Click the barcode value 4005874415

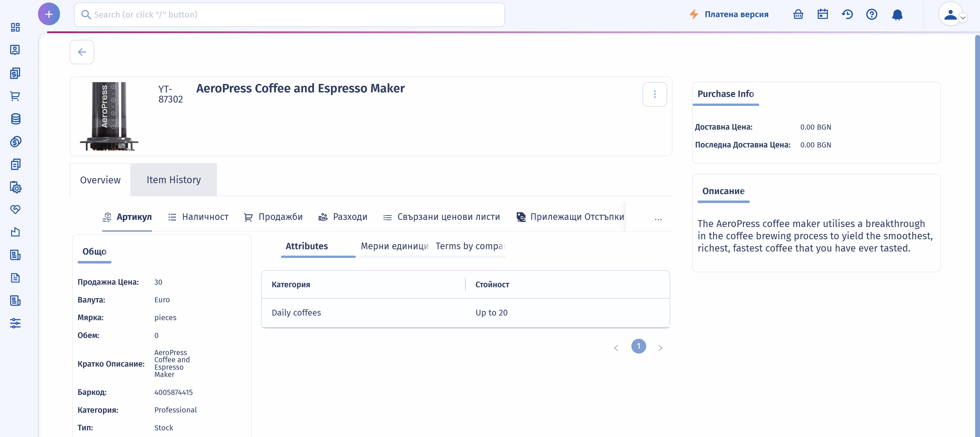[174, 393]
